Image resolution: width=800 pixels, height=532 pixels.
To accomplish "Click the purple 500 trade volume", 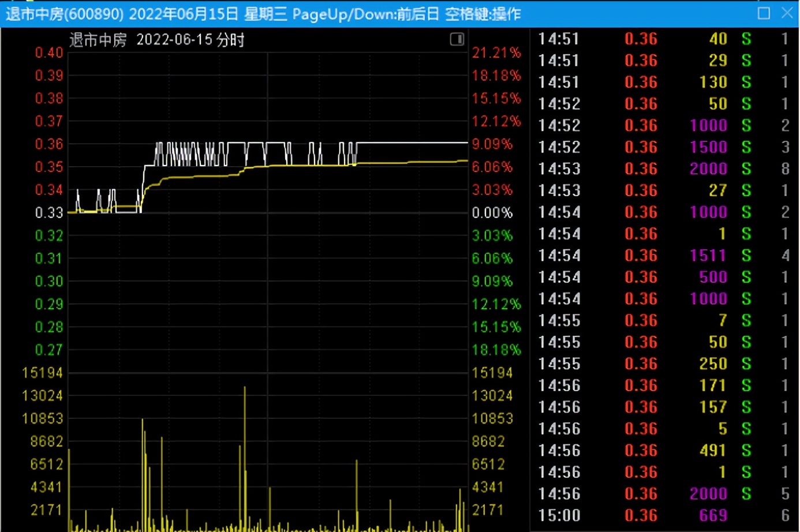I will point(713,277).
